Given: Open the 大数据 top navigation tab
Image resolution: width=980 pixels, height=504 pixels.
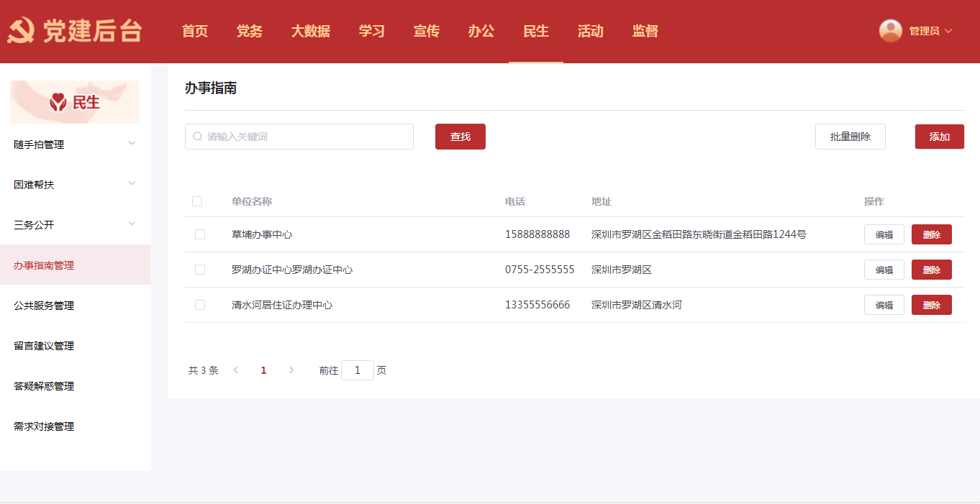Looking at the screenshot, I should 310,31.
